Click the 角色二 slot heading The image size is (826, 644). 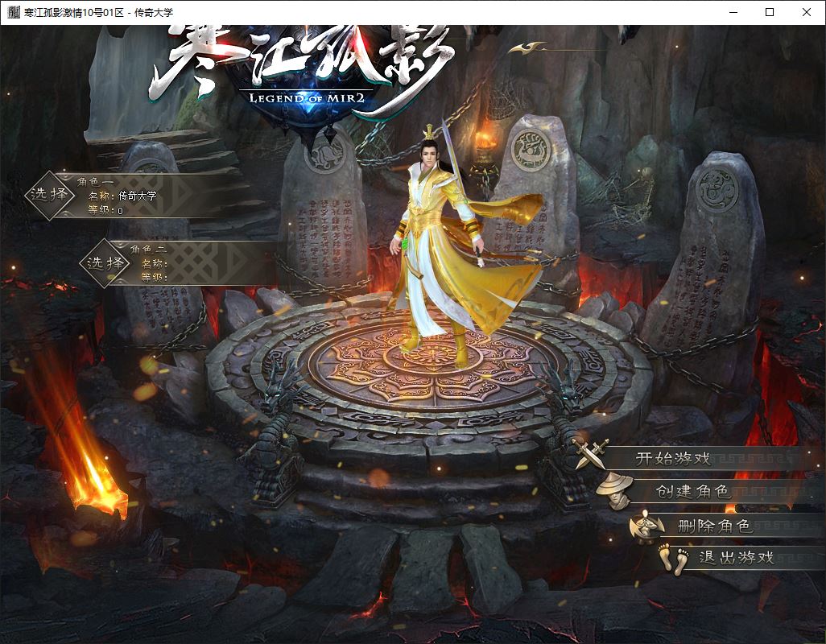(x=148, y=249)
